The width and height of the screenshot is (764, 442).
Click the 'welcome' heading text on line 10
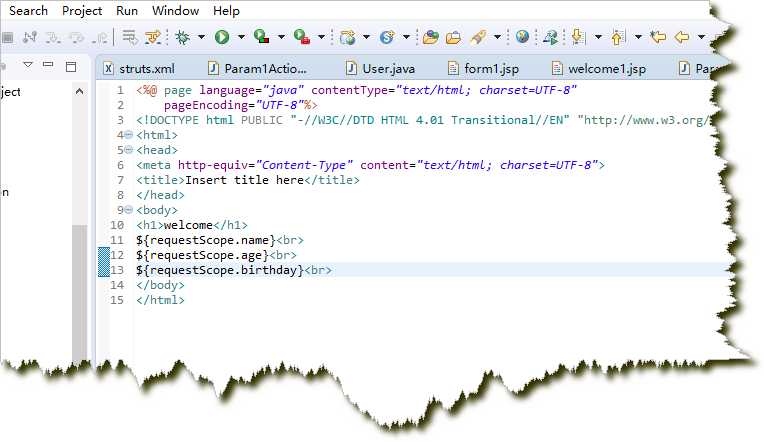[x=189, y=225]
